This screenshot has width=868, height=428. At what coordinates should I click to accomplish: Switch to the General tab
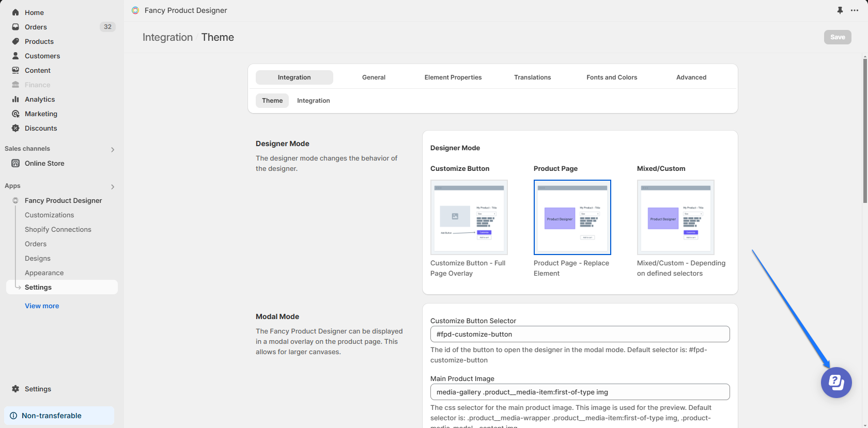374,77
